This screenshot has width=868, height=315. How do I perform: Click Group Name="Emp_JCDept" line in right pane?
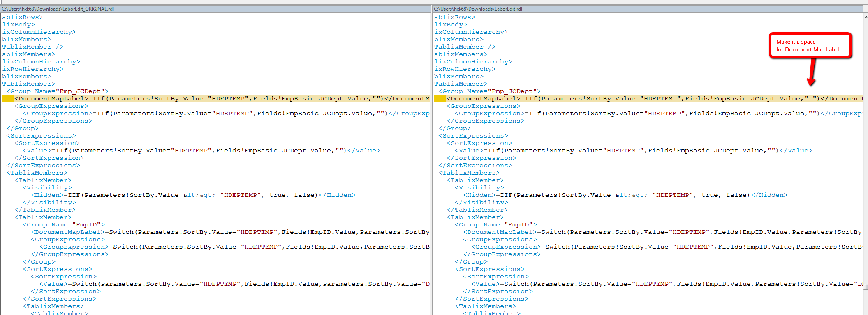490,91
